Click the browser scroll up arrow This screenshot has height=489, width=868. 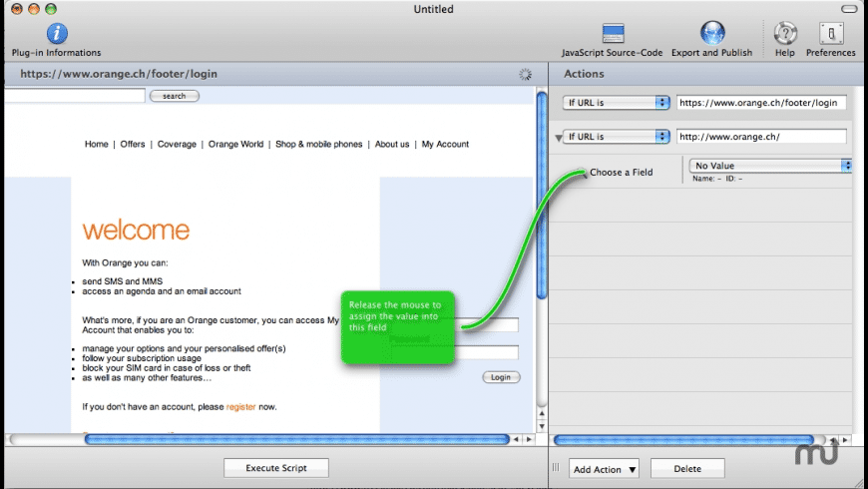point(542,414)
